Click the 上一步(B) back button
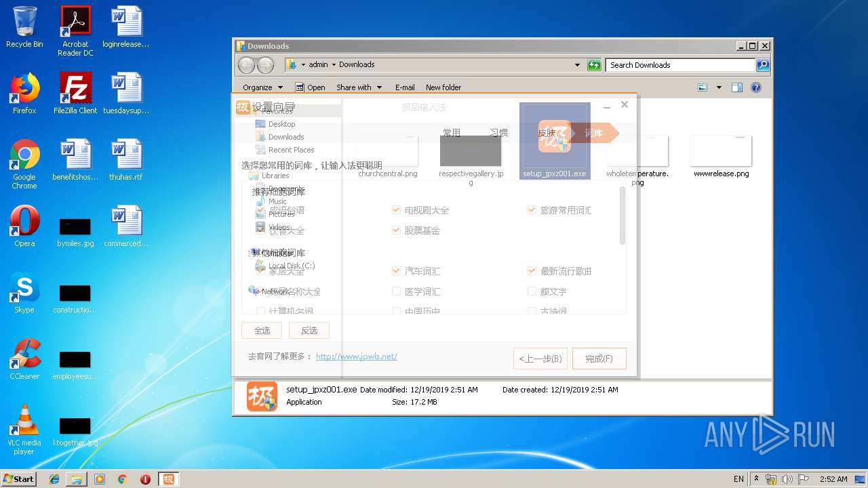This screenshot has height=488, width=868. (x=540, y=359)
